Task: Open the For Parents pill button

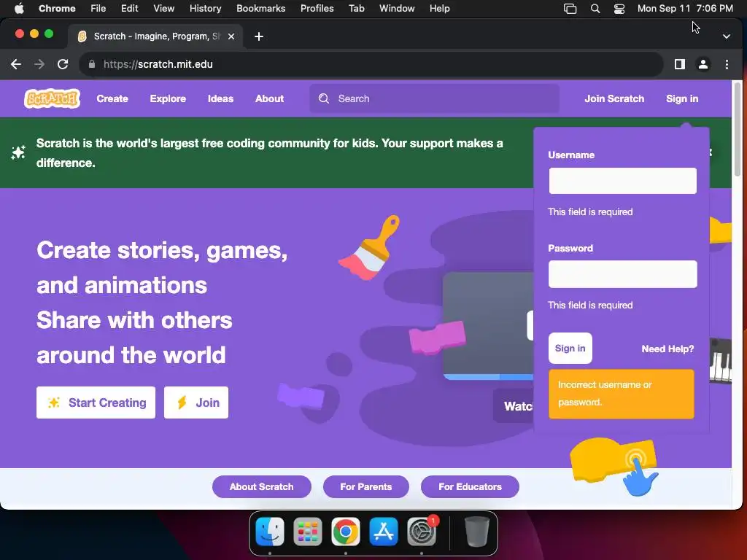Action: [366, 486]
